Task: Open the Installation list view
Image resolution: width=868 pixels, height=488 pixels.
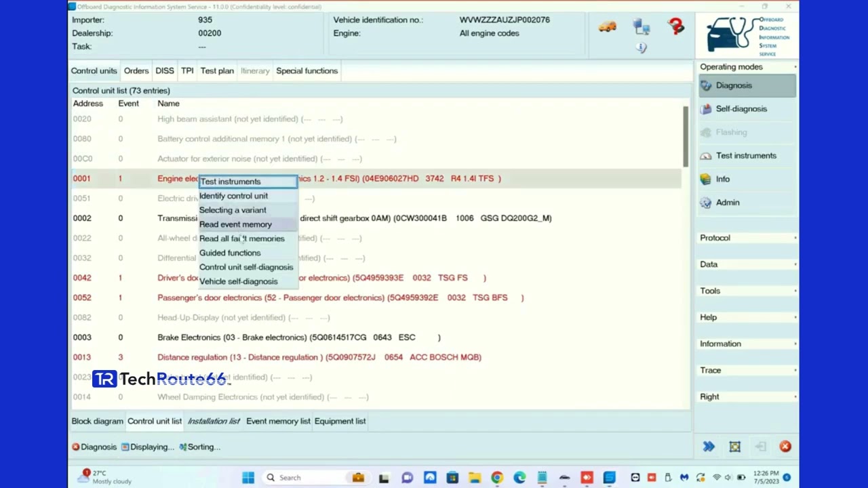Action: 214,421
